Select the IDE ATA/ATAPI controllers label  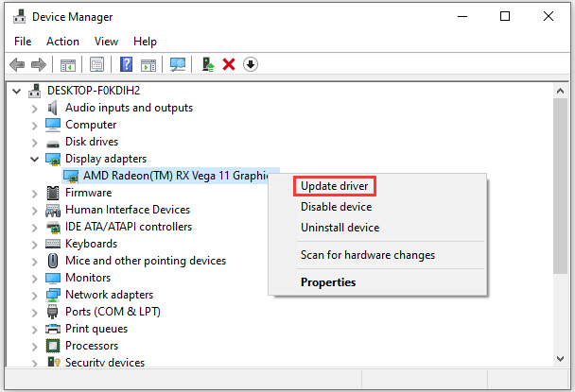(129, 227)
